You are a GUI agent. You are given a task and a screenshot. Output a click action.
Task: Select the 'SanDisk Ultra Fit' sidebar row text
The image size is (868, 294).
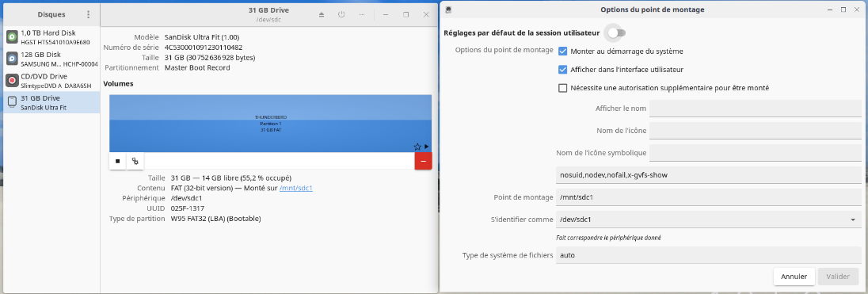click(44, 108)
